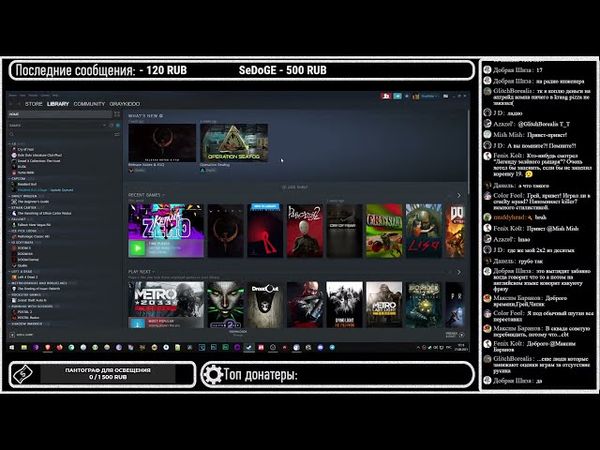600x450 pixels.
Task: Toggle the ready-to-play filter icon
Action: [x=117, y=125]
